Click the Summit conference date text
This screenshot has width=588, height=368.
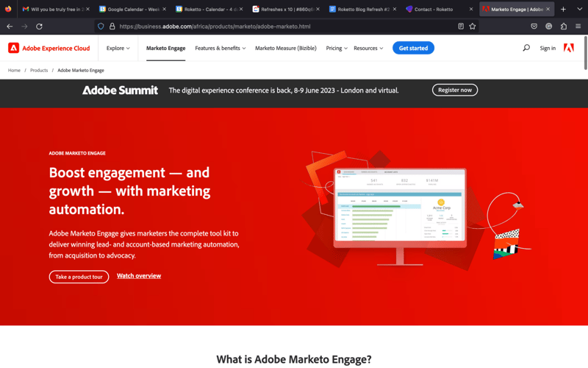coord(284,91)
